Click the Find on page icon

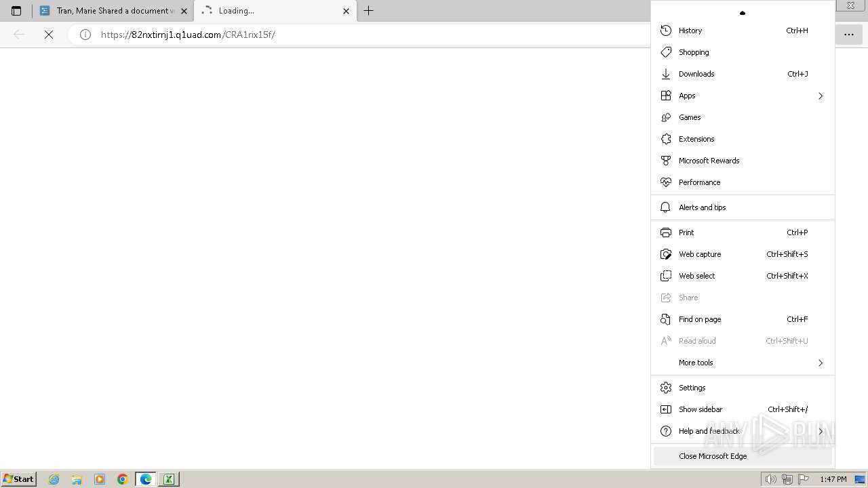coord(666,319)
